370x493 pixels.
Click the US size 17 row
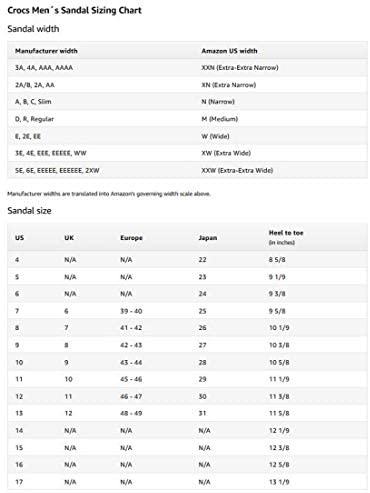(188, 482)
